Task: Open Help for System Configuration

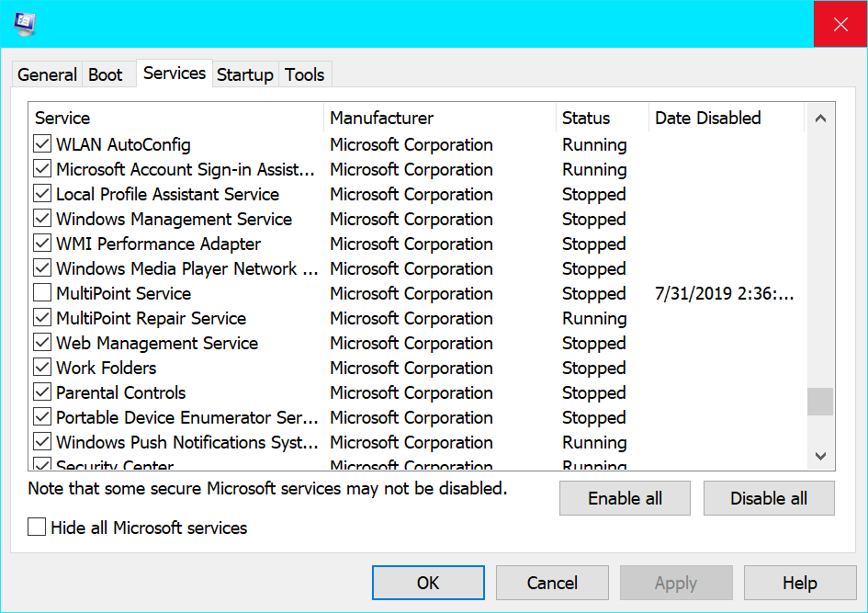Action: pyautogui.click(x=800, y=583)
